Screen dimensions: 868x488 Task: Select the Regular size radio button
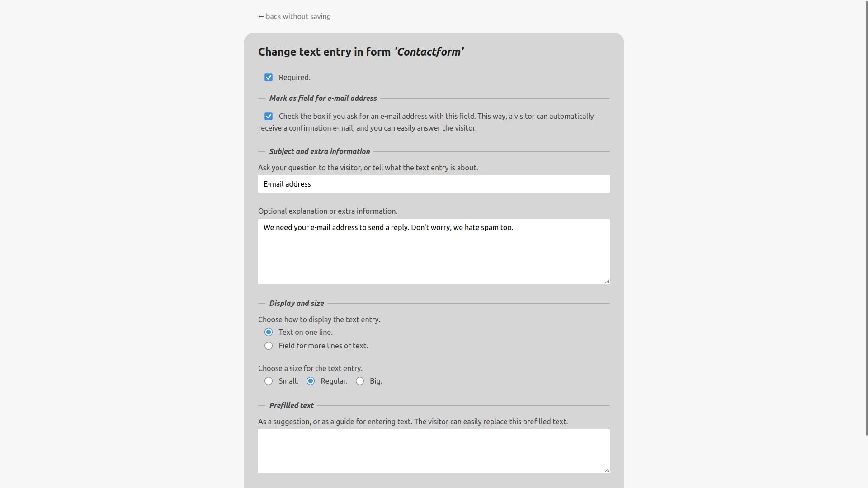(311, 381)
